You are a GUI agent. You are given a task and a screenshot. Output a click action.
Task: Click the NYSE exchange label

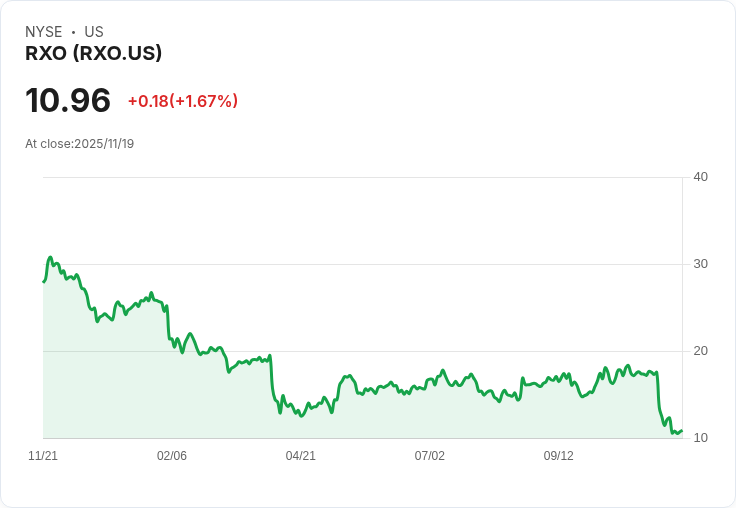44,32
